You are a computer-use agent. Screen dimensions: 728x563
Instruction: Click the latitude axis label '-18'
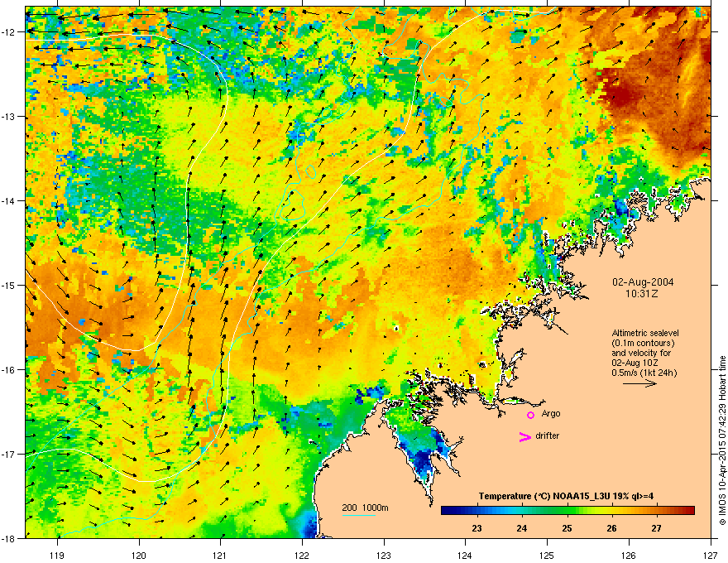point(9,538)
